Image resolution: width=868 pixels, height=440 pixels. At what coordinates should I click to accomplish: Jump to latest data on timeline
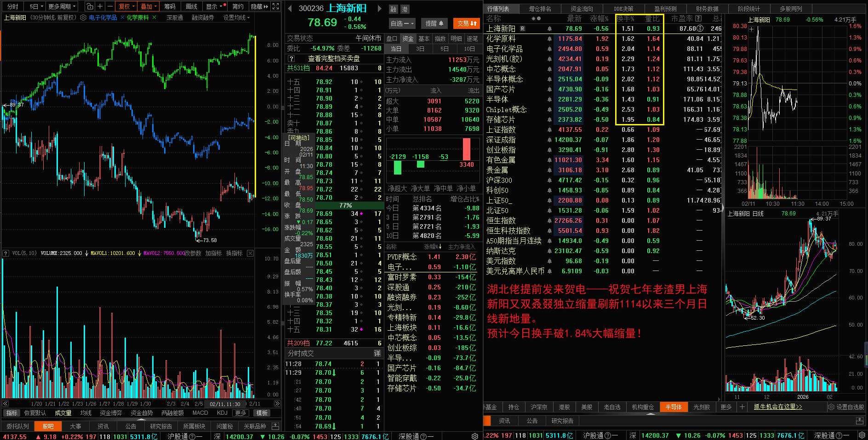click(x=277, y=404)
